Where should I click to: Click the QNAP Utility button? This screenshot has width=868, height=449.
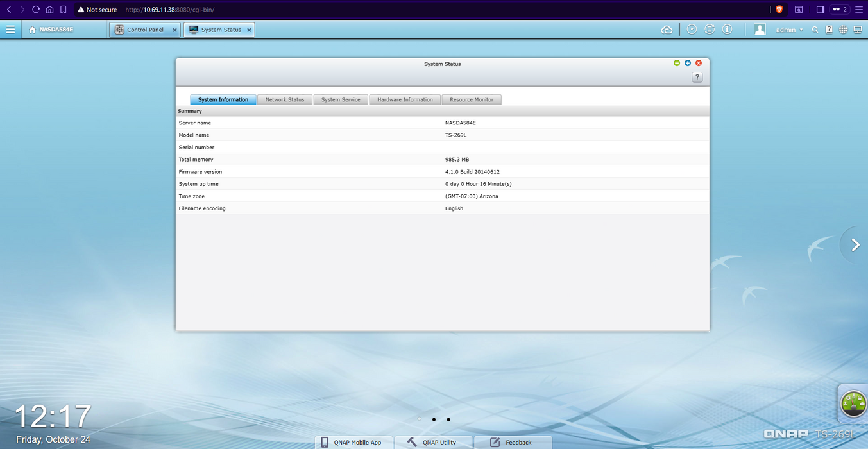point(433,442)
